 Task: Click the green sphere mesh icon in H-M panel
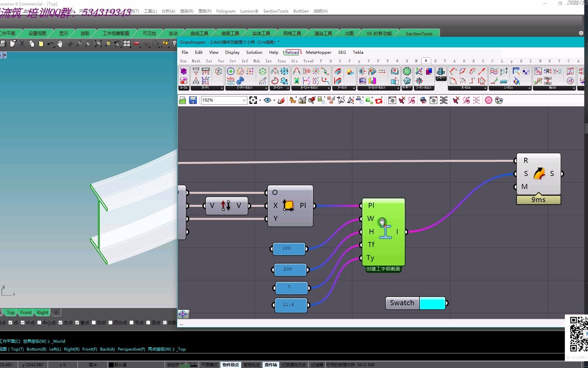click(x=407, y=71)
